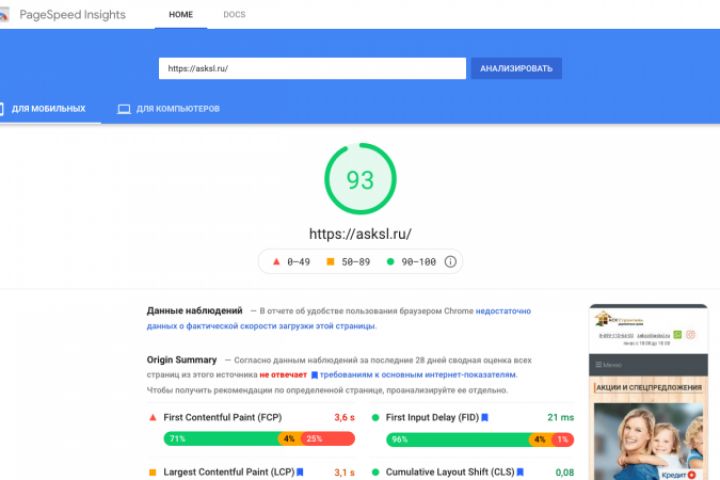Click the blue bookmark icon next to First Input Delay
The height and width of the screenshot is (480, 720).
(x=485, y=418)
